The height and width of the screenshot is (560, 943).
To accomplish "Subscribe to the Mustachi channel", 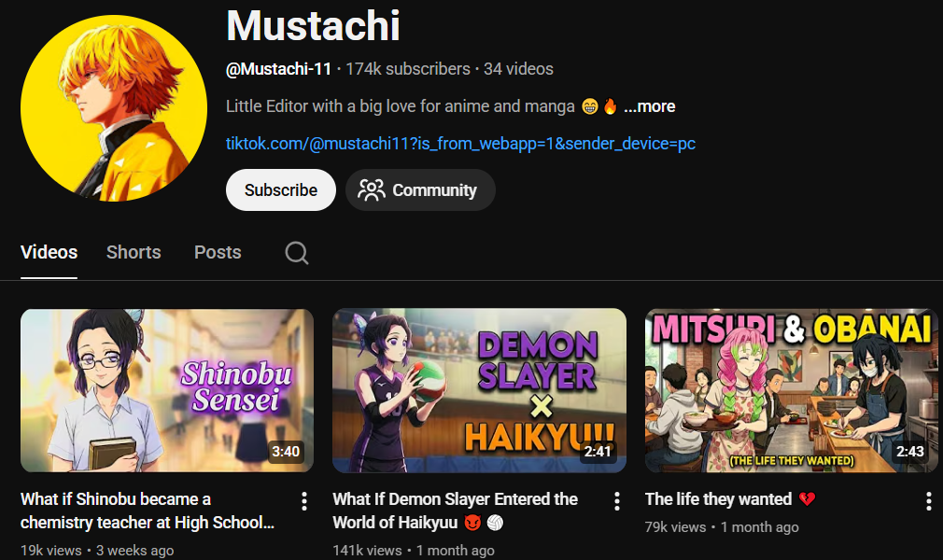I will coord(281,190).
